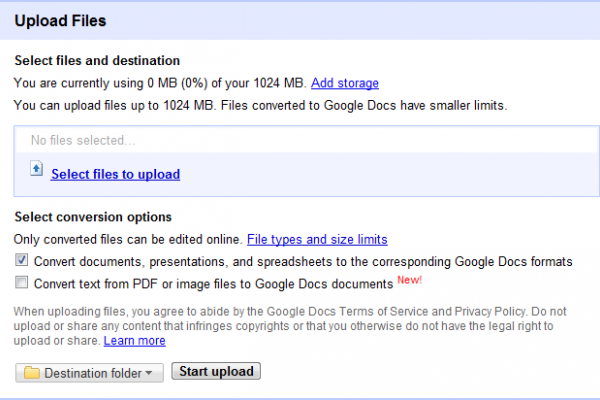The height and width of the screenshot is (400, 600).
Task: Click the Upload Files page heading
Action: [60, 21]
